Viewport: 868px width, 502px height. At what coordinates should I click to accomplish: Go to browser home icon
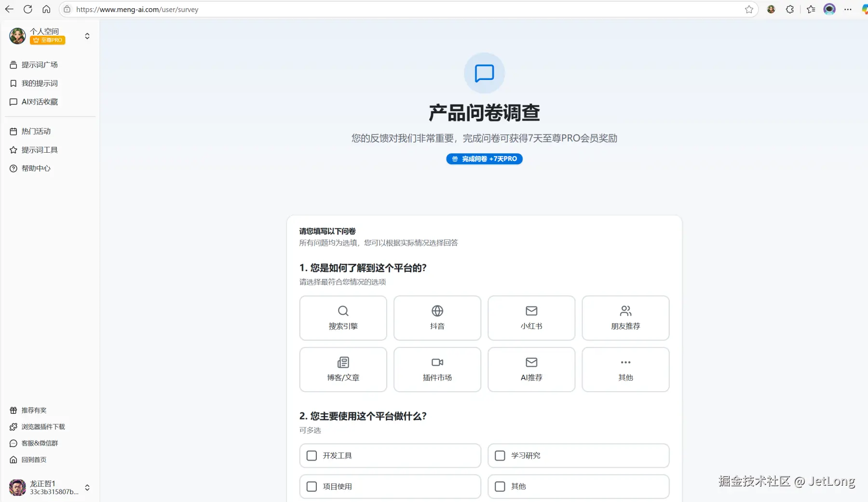[46, 9]
